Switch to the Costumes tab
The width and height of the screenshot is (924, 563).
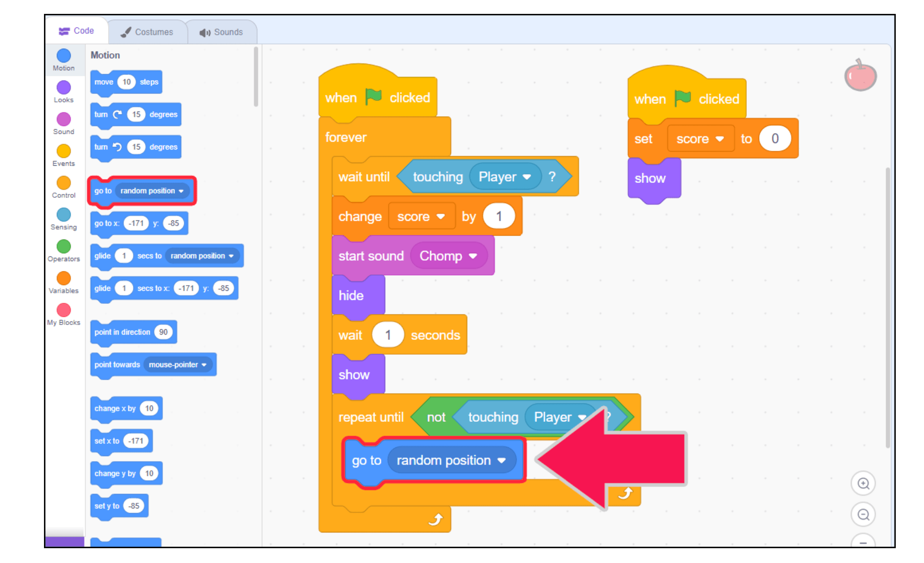[147, 32]
